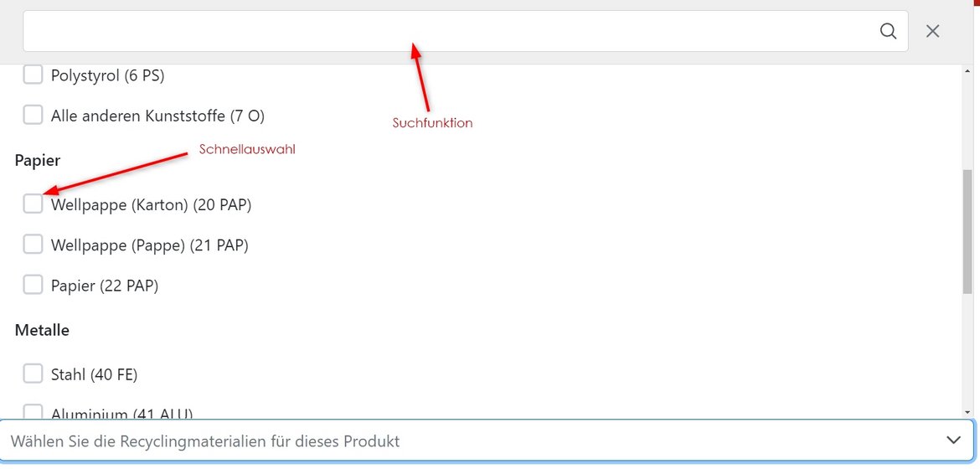Tick the Stahl (40 FE) checkbox

coord(33,374)
